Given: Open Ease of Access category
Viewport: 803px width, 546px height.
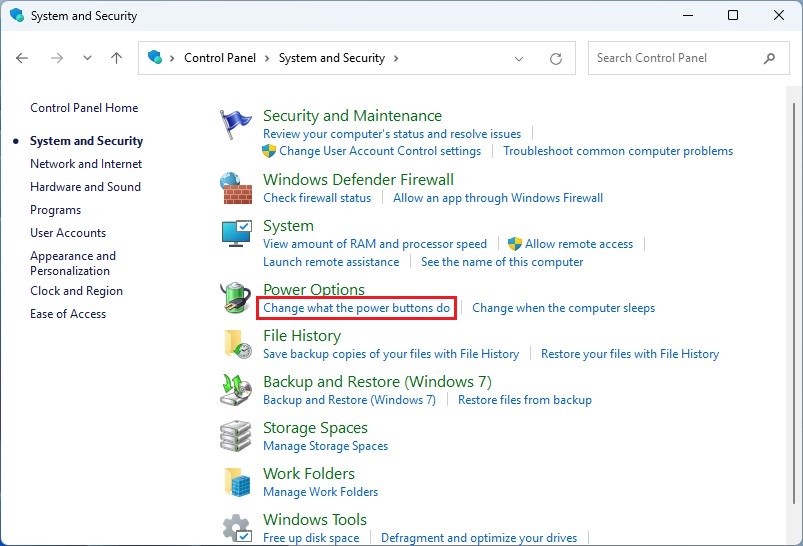Looking at the screenshot, I should click(x=68, y=314).
